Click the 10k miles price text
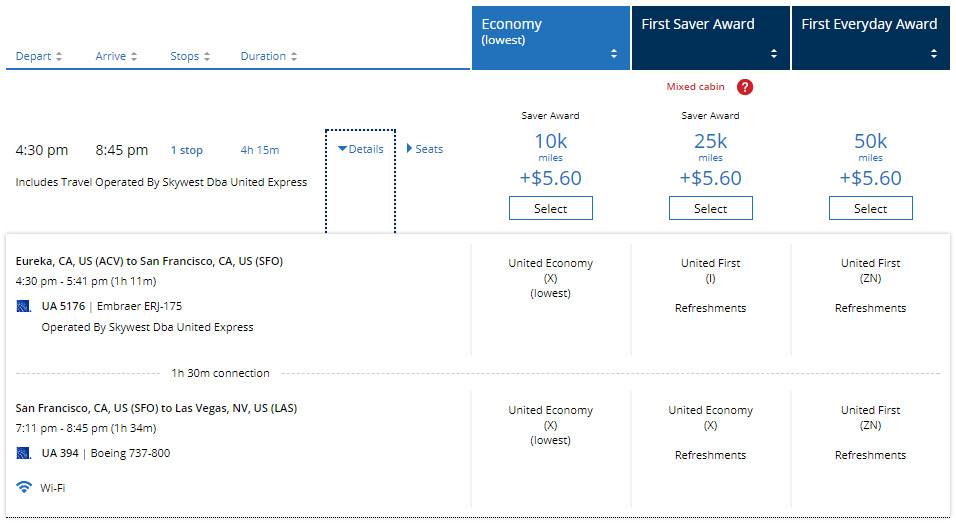 (550, 142)
